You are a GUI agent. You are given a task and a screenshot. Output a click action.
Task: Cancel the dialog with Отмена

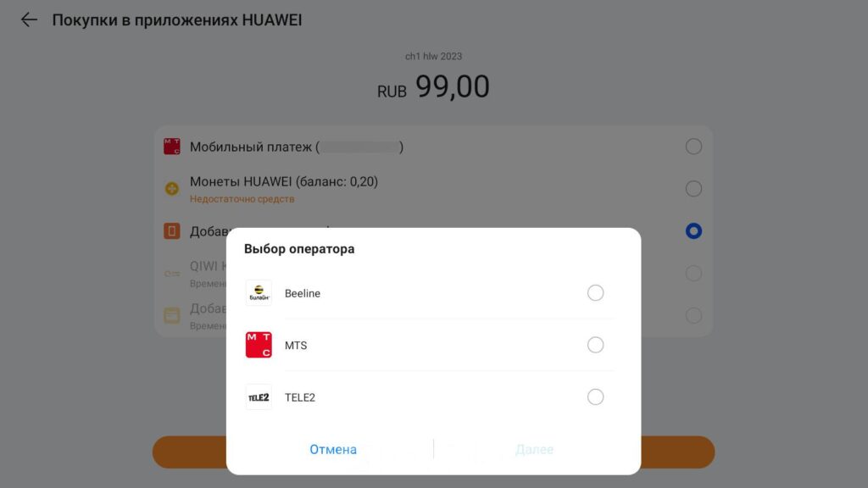332,449
